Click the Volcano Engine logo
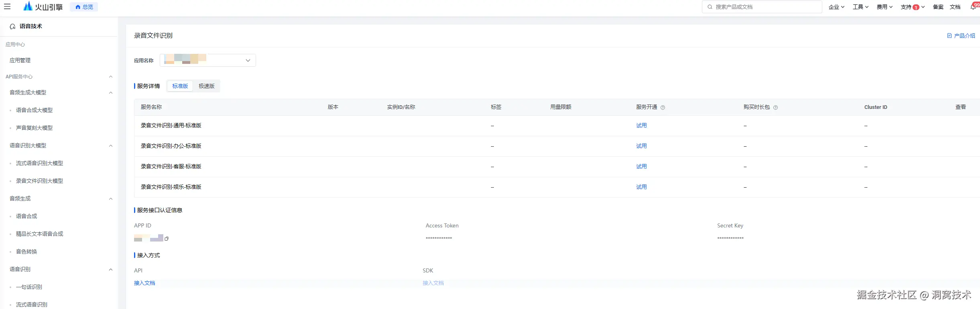The width and height of the screenshot is (980, 309). (43, 6)
